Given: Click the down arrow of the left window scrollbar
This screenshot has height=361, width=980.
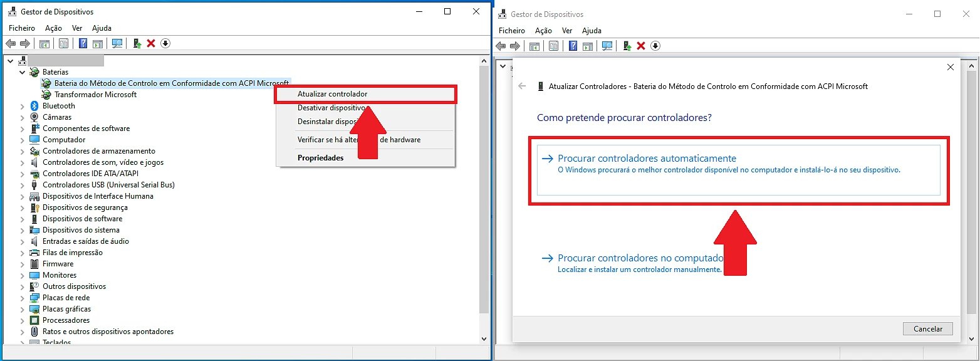Looking at the screenshot, I should pos(484,338).
